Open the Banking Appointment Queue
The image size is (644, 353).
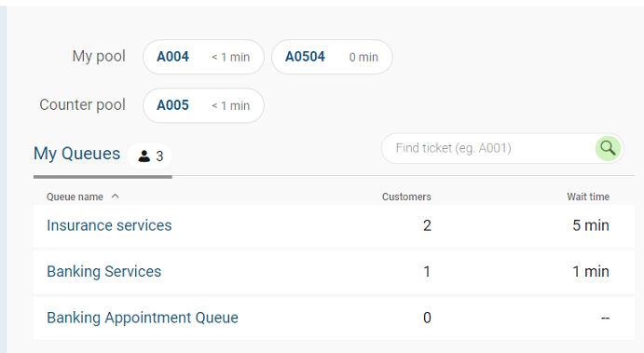coord(334,318)
